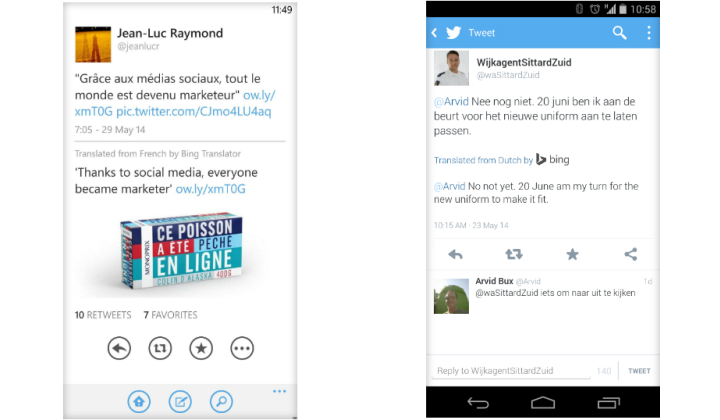This screenshot has width=720, height=420.
Task: Open the circled three-dots more options button
Action: [242, 348]
